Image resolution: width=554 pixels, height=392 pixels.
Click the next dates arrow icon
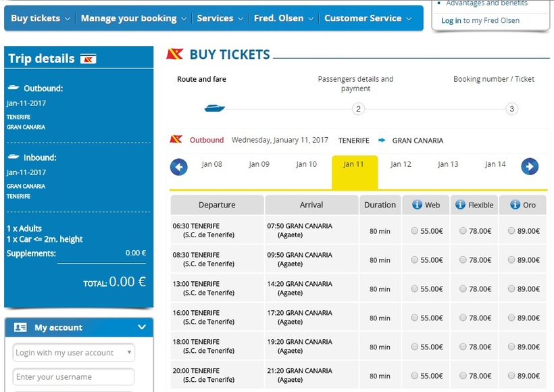coord(530,166)
